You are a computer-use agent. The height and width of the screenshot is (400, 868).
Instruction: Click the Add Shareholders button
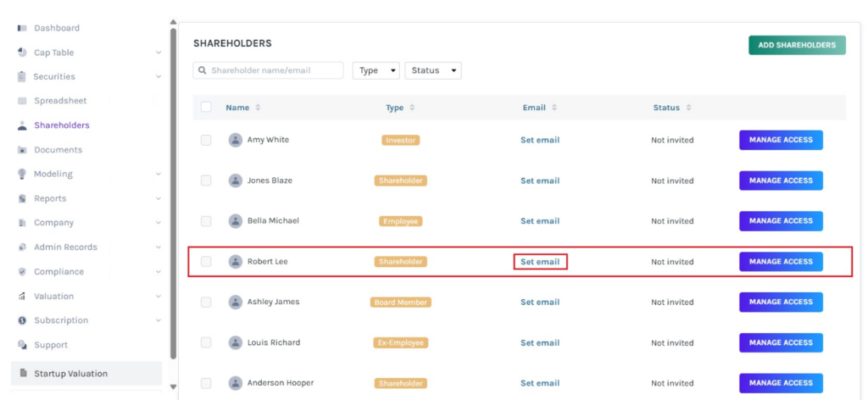(796, 45)
